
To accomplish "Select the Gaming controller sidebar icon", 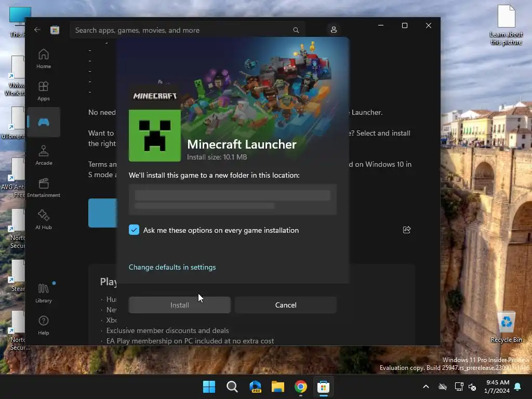I will (x=44, y=122).
